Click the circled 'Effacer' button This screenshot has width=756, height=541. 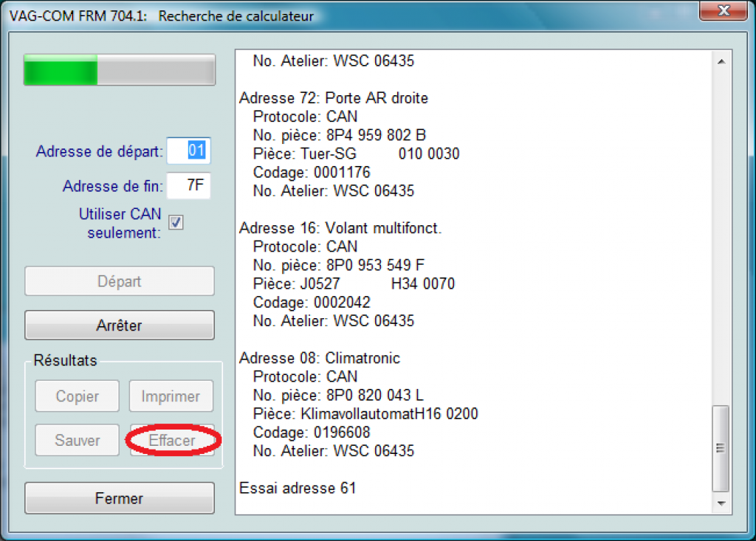(171, 440)
